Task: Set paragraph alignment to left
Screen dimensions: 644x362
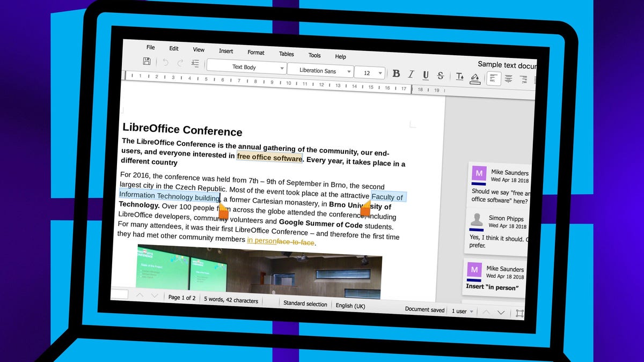Action: point(493,79)
